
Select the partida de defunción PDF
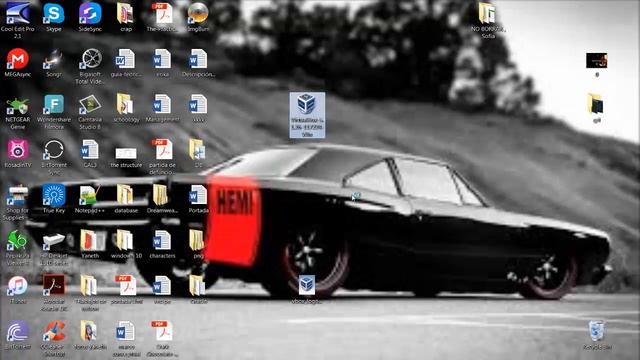click(x=162, y=157)
